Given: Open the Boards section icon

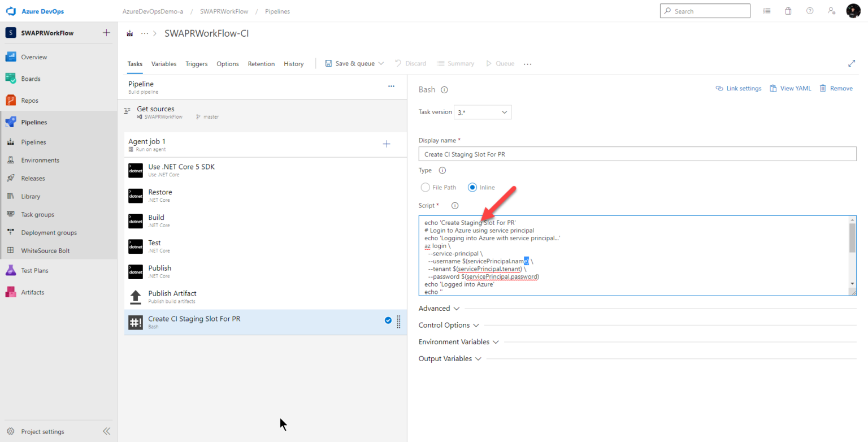Looking at the screenshot, I should tap(11, 79).
